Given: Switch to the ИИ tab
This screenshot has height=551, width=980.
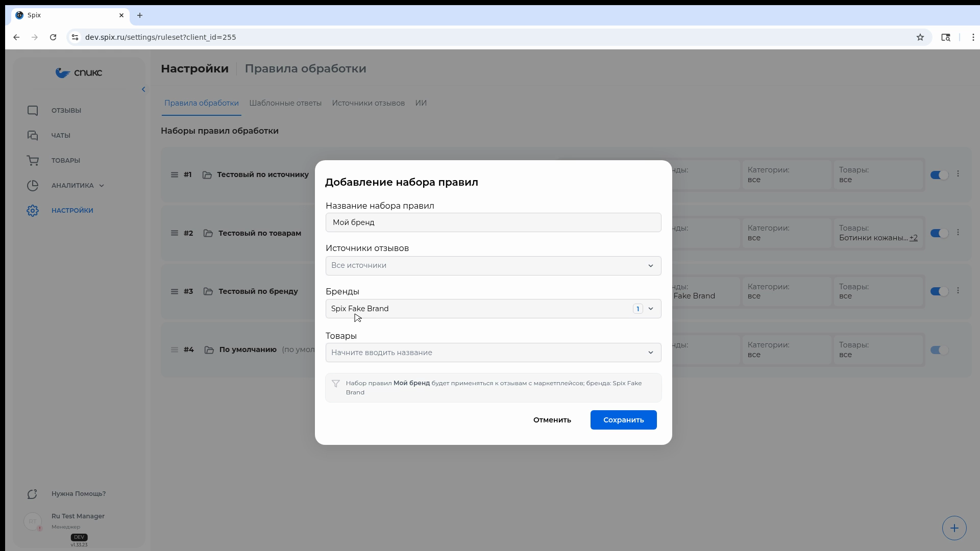Looking at the screenshot, I should 421,103.
